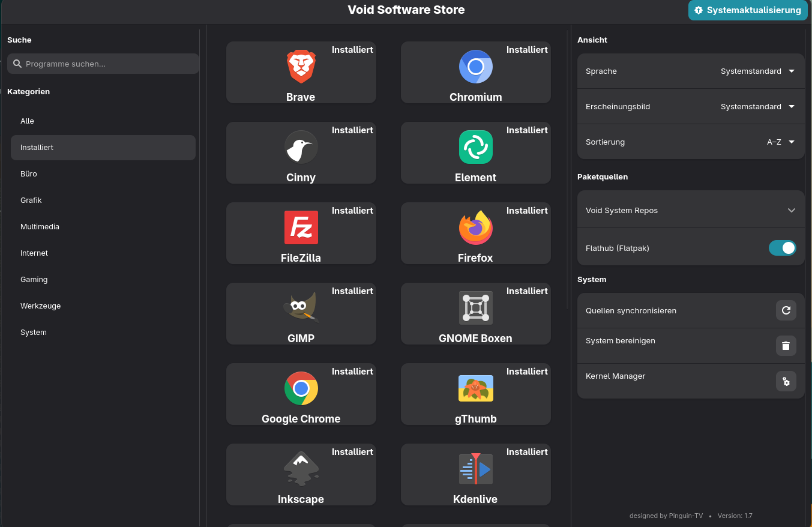Click the gear icon on Systemaktualisierung
The width and height of the screenshot is (812, 527).
pos(699,10)
